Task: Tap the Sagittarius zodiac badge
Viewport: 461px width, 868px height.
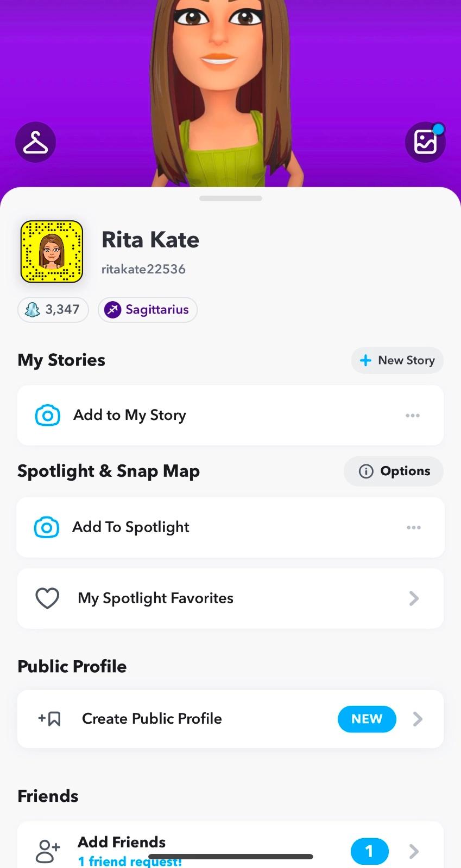Action: tap(147, 310)
